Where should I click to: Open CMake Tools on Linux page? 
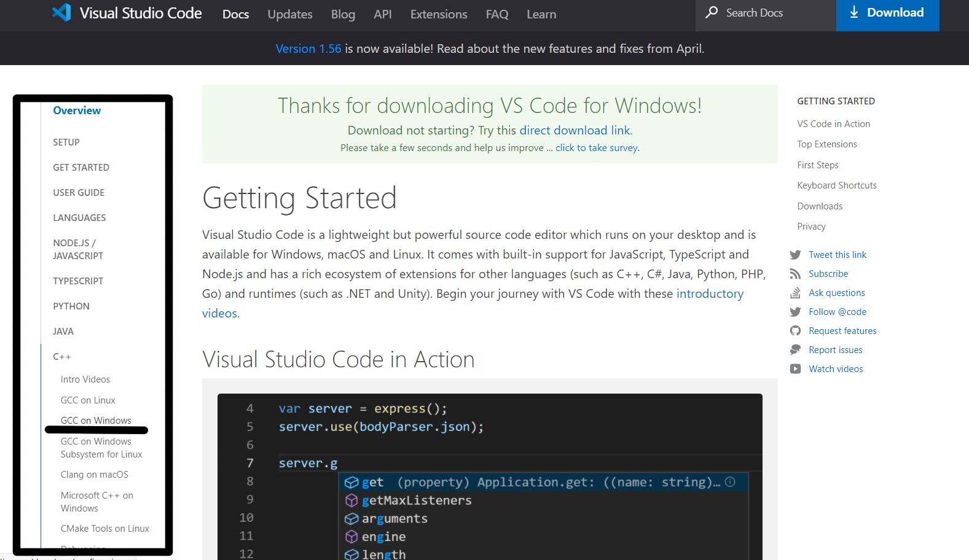click(105, 529)
